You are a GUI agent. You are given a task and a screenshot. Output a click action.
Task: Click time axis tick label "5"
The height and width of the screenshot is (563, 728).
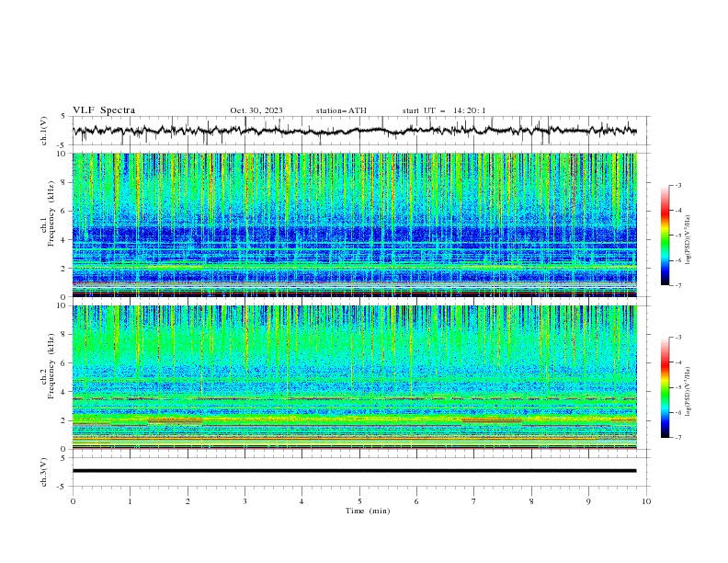point(359,501)
